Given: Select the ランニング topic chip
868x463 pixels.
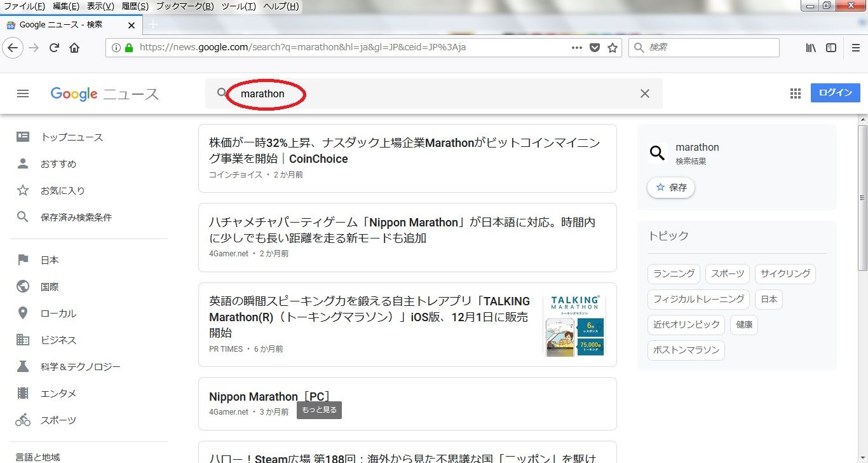Looking at the screenshot, I should click(x=674, y=273).
